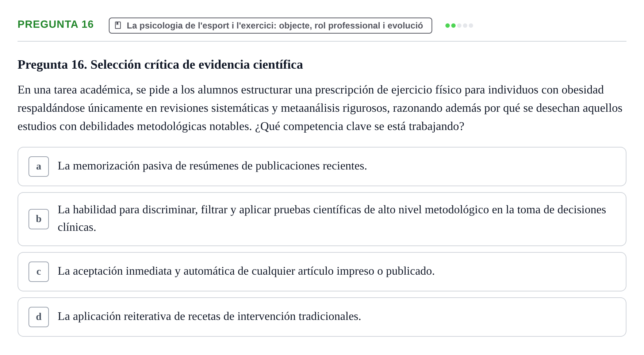Viewport: 644px width, 355px height.
Task: Select answer option a letter box
Action: click(39, 167)
